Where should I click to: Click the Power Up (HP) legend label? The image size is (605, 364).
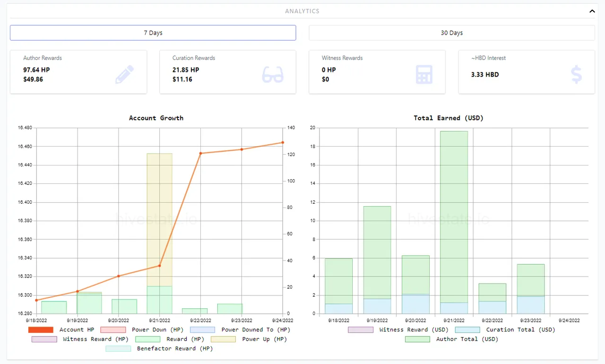tap(264, 339)
